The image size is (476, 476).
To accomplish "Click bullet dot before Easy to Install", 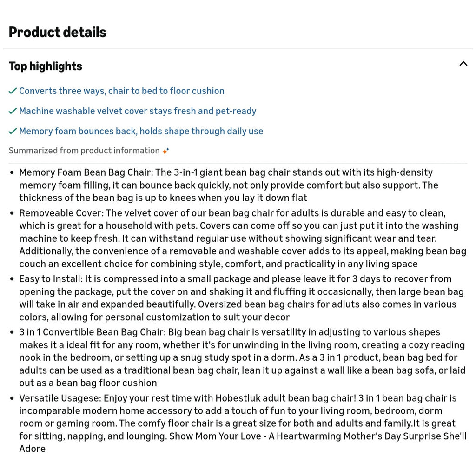I will [12, 279].
